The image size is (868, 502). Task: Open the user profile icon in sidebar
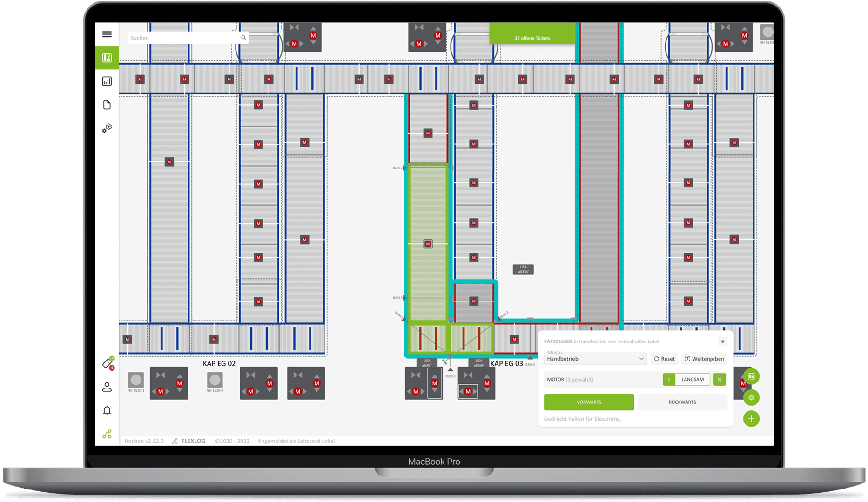(107, 387)
